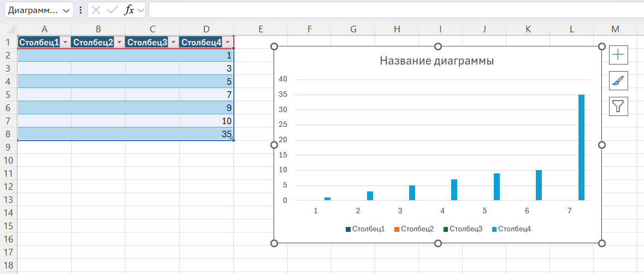Select column header E

click(261, 29)
